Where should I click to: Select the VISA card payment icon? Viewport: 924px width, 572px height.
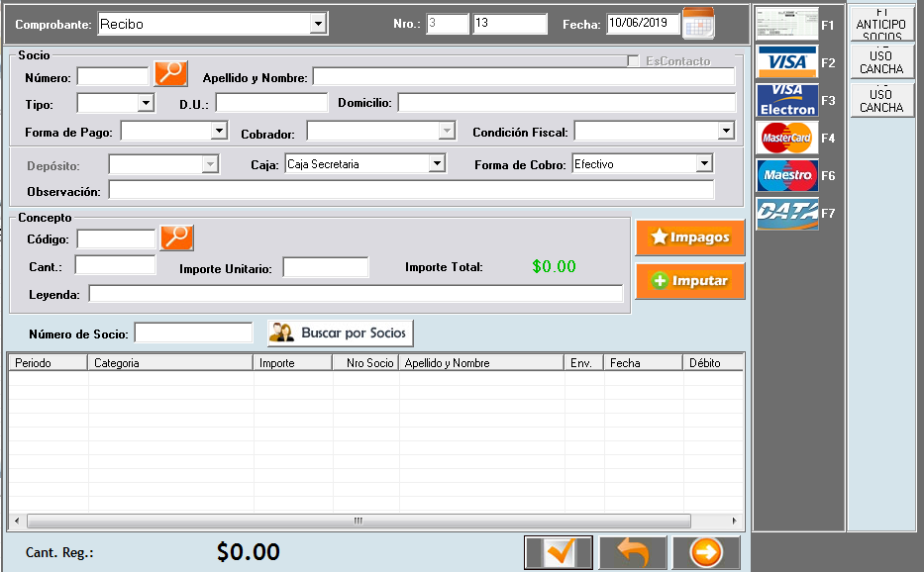[x=786, y=61]
